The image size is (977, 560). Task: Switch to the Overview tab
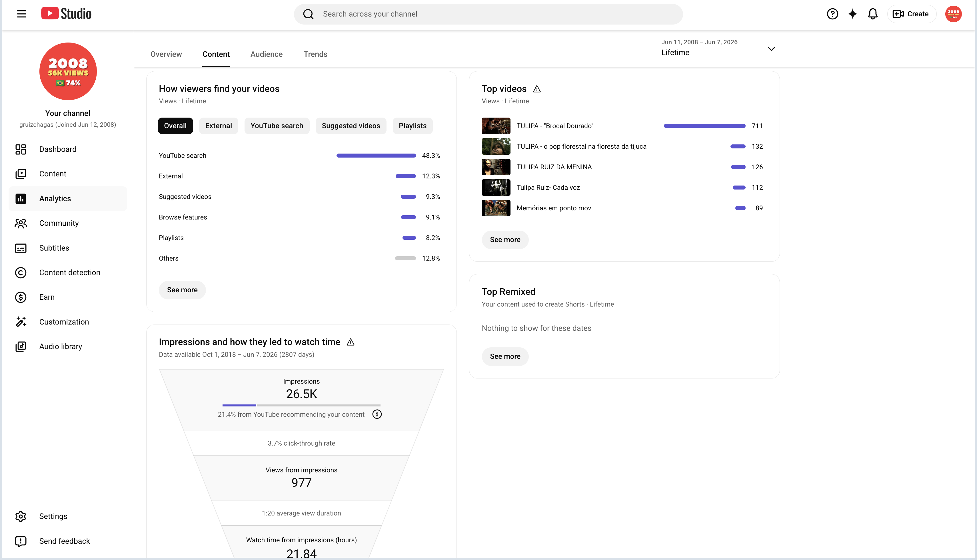pos(166,54)
